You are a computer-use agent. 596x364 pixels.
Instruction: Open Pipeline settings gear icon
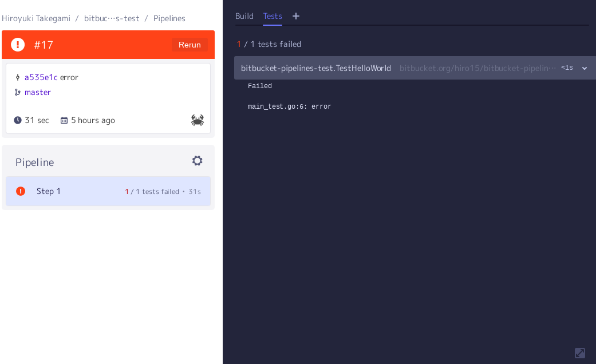click(198, 161)
